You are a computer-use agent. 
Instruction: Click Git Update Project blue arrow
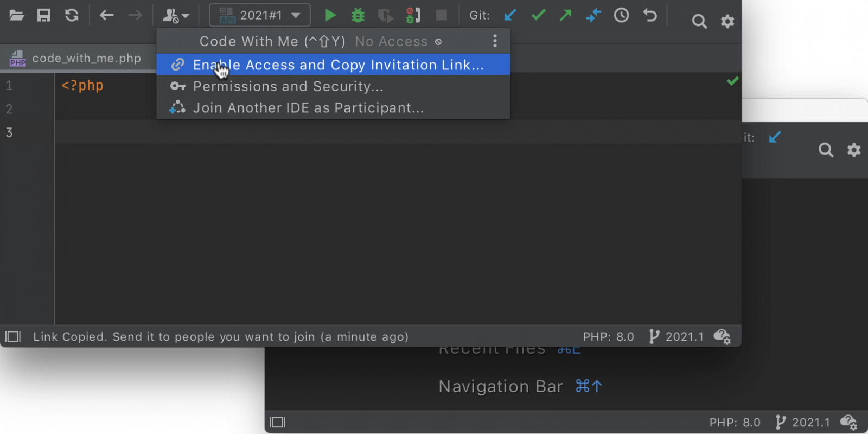coord(510,15)
